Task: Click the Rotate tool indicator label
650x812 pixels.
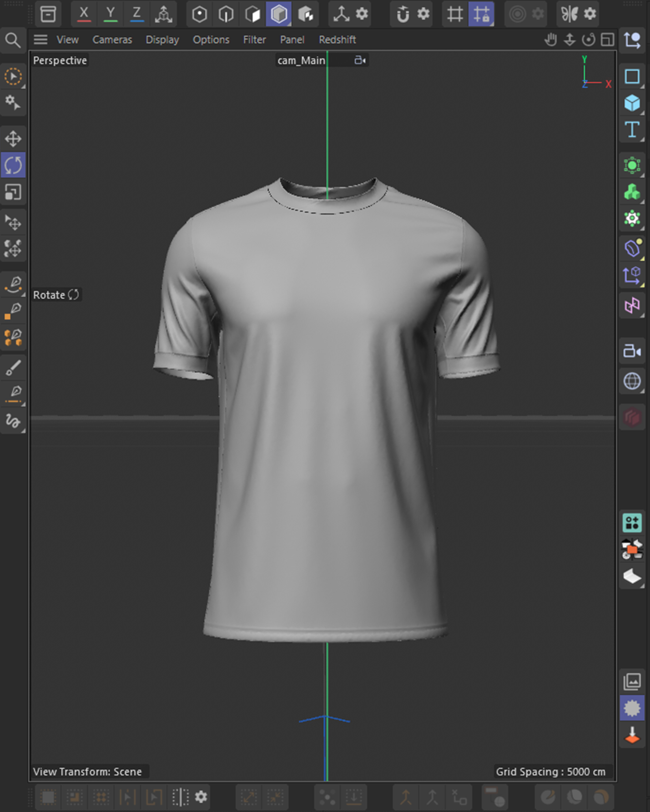Action: pos(56,295)
